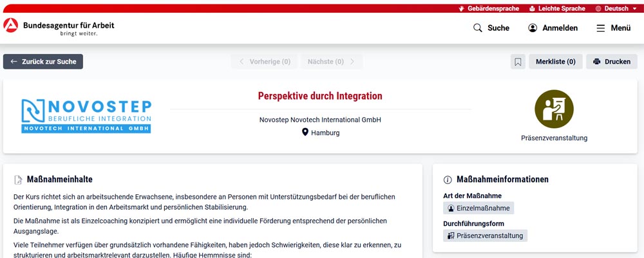The image size is (644, 258).
Task: Click the globe icon beside Deutsch
Action: [598, 8]
